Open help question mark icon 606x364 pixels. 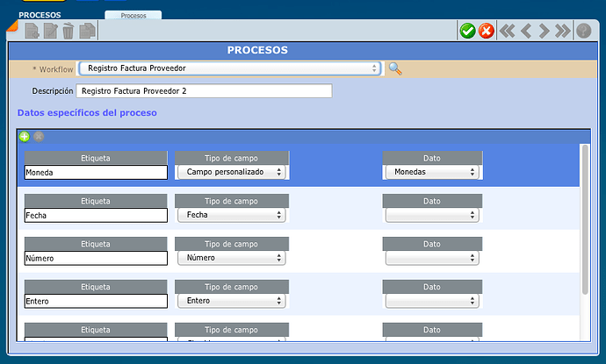(x=583, y=31)
